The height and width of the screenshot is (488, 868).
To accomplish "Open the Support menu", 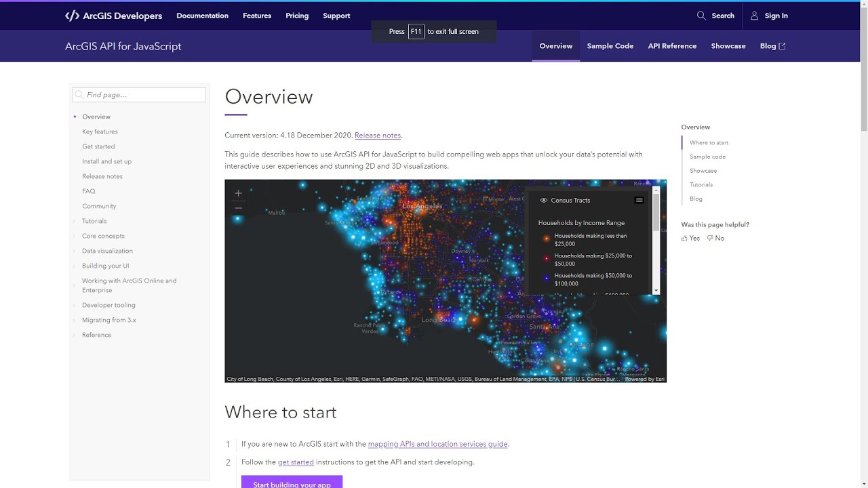I will click(x=336, y=16).
